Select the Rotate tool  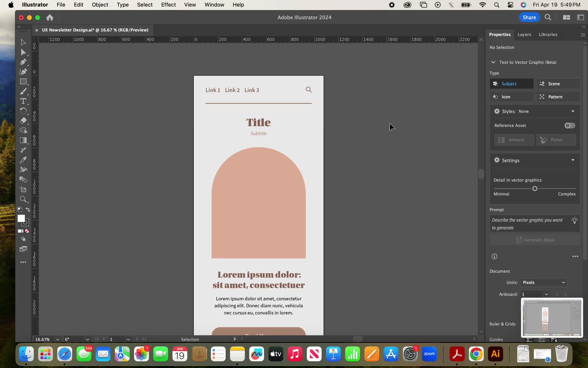point(23,111)
